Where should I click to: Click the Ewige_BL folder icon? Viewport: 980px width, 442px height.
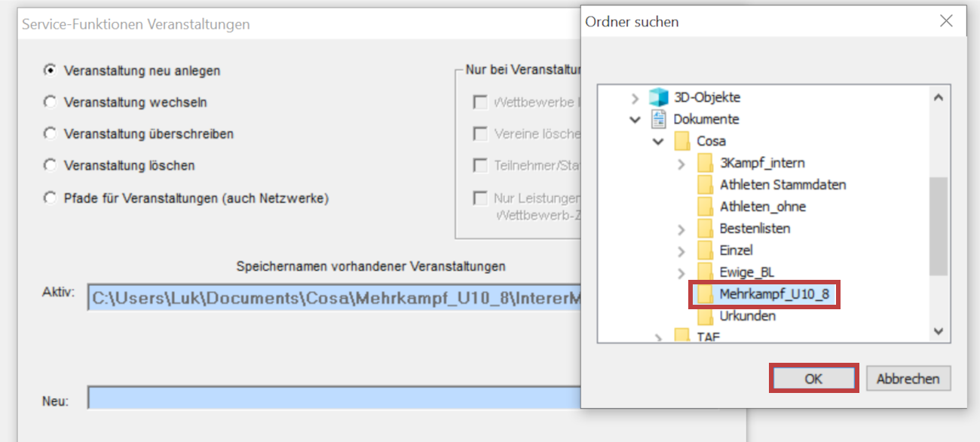[706, 272]
